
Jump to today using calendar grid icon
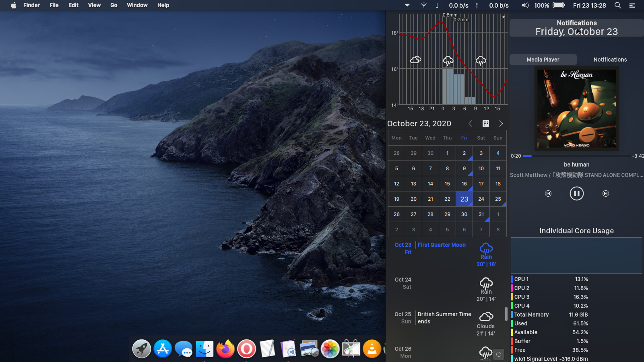point(486,123)
